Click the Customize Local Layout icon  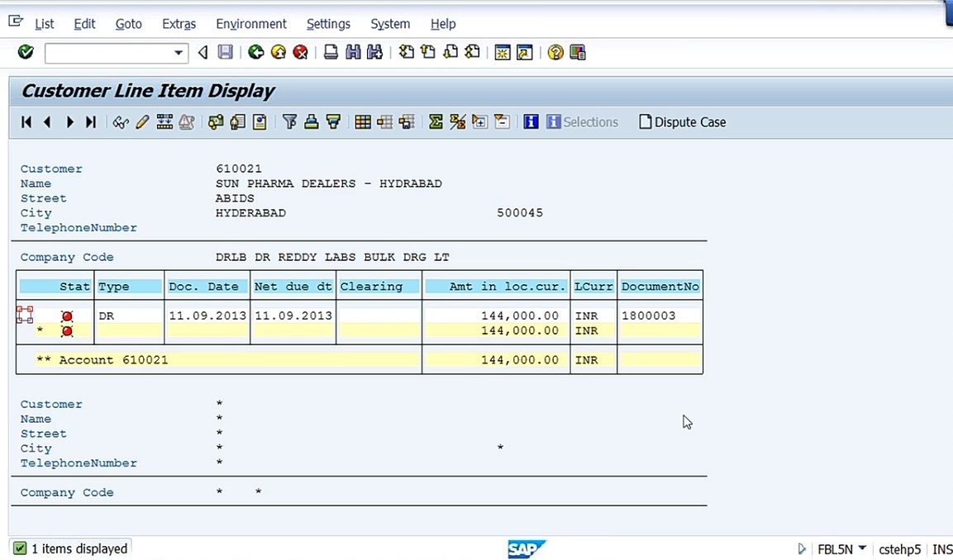(578, 52)
